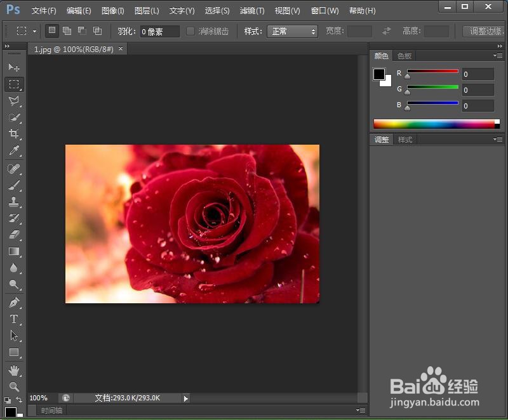Choose New Selection mode in options bar
508x420 pixels.
pos(51,30)
